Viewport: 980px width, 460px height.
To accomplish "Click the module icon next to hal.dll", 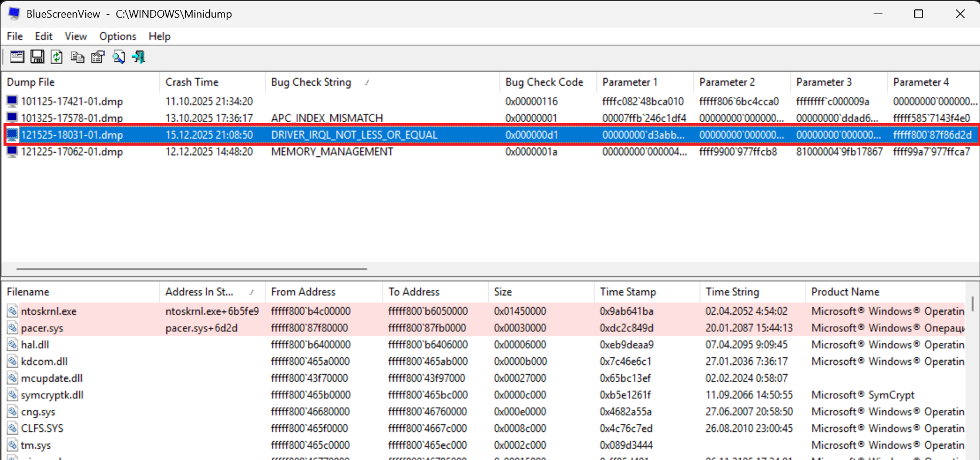I will pos(12,344).
